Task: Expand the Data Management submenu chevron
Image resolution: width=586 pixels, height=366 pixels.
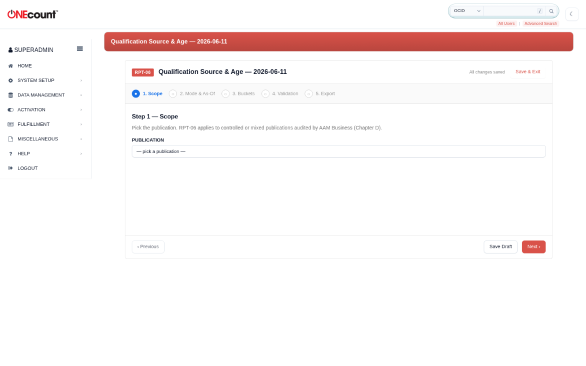Action: 81,95
